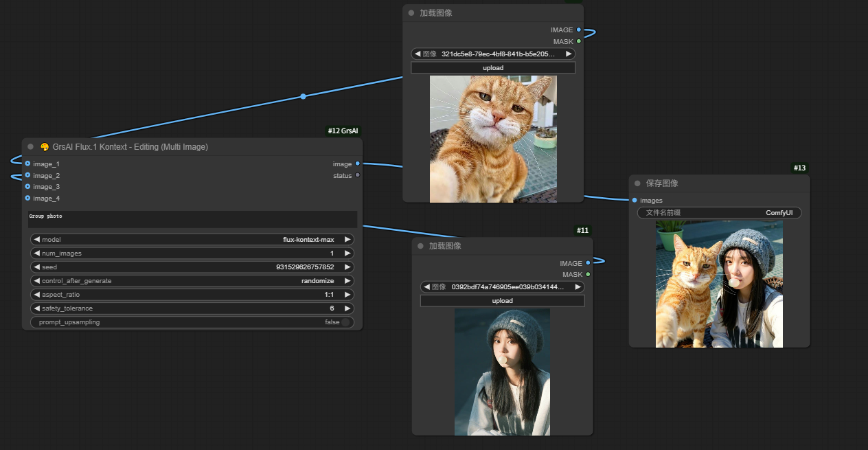Toggle the prompt_upsampling switch

pos(345,322)
